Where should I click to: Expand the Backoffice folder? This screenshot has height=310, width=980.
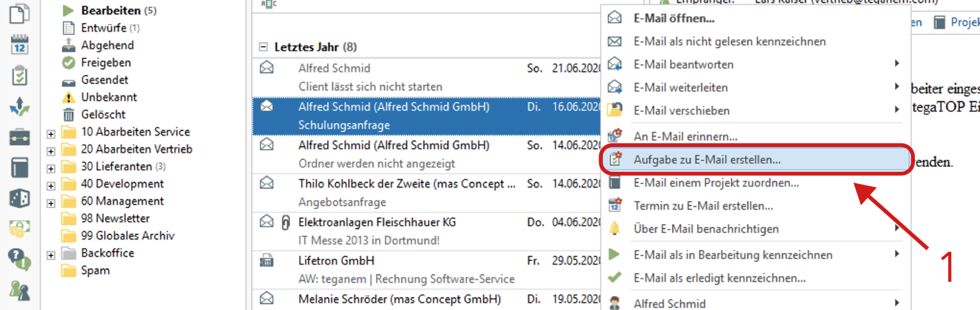click(51, 255)
